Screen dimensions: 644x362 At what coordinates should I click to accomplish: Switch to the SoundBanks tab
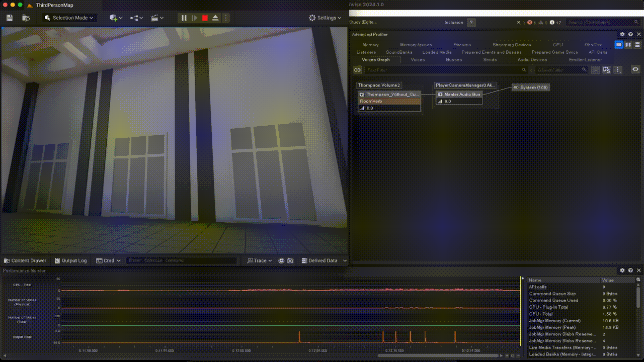(399, 52)
